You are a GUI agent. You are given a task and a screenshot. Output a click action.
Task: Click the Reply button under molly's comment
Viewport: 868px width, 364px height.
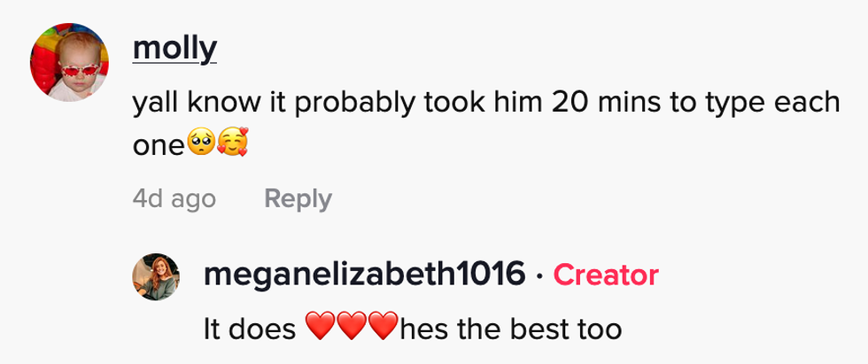pyautogui.click(x=298, y=199)
